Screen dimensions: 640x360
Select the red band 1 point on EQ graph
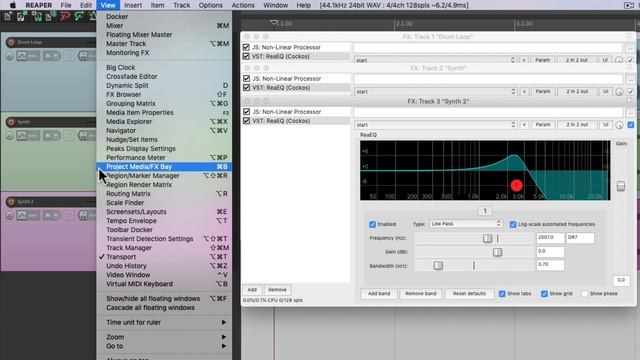(x=516, y=185)
